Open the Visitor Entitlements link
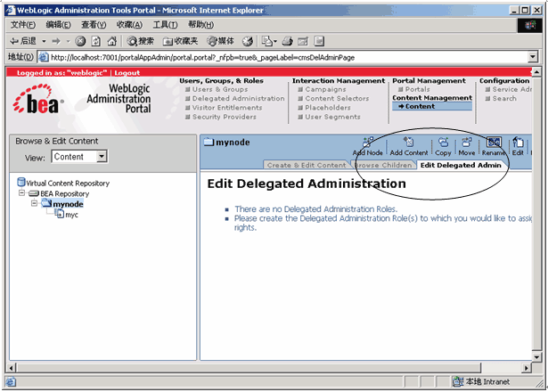548x392 pixels. pyautogui.click(x=227, y=108)
